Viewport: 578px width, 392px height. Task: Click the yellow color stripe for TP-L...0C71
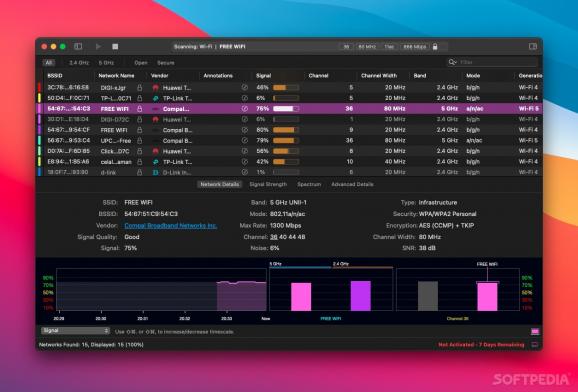coord(39,98)
